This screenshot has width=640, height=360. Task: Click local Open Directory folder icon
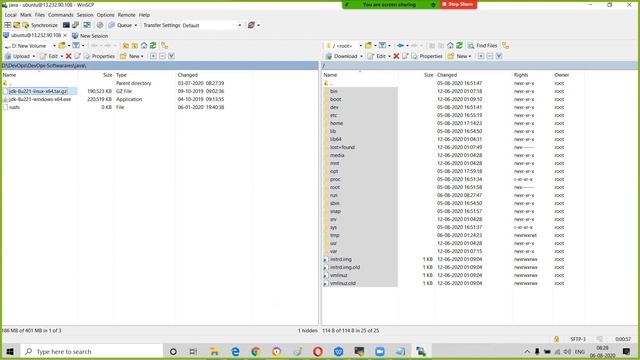click(x=62, y=46)
